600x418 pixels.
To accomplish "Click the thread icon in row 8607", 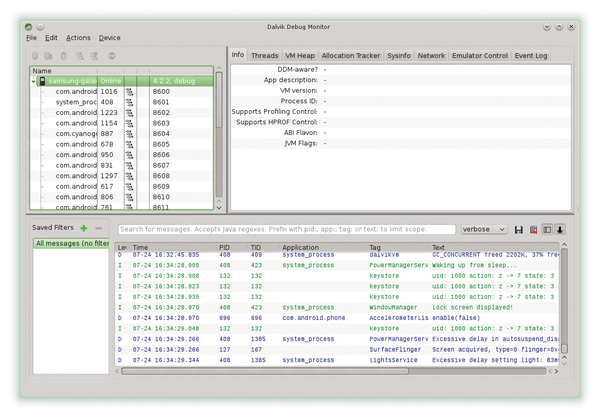I will [130, 165].
